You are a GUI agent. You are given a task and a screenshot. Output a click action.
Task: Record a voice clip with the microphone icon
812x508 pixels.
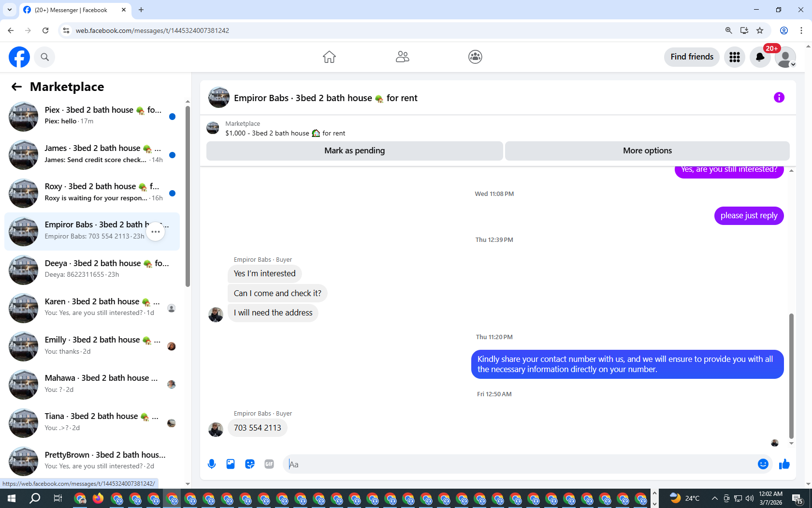tap(212, 464)
